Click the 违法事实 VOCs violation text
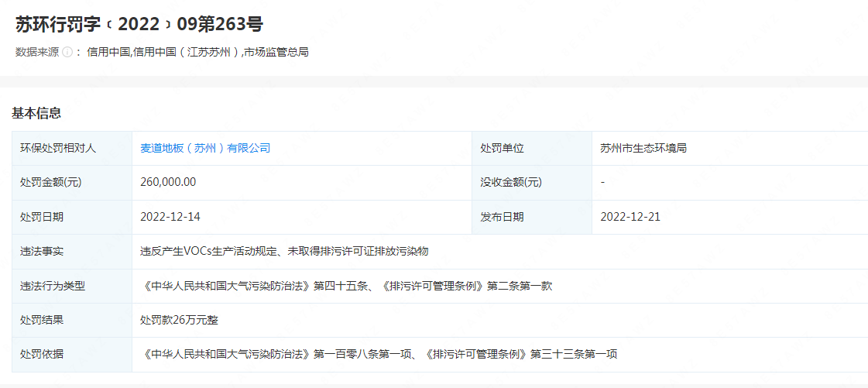Viewport: 868px width, 388px height. (x=284, y=251)
